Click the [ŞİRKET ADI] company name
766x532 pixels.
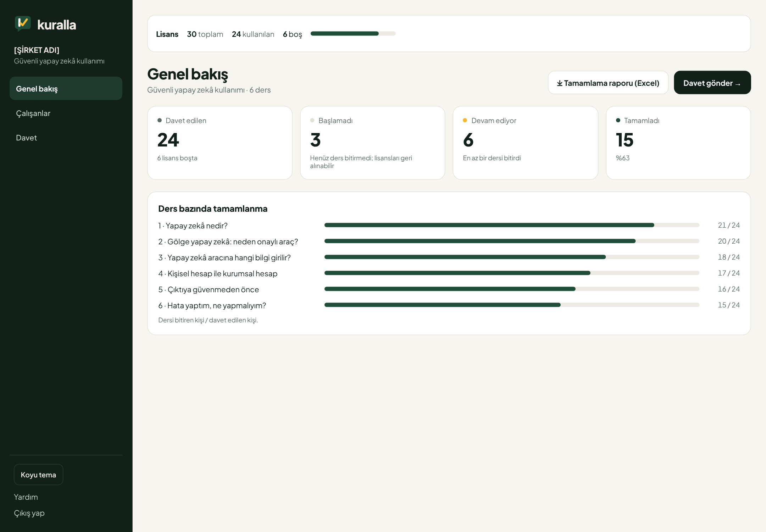coord(37,50)
